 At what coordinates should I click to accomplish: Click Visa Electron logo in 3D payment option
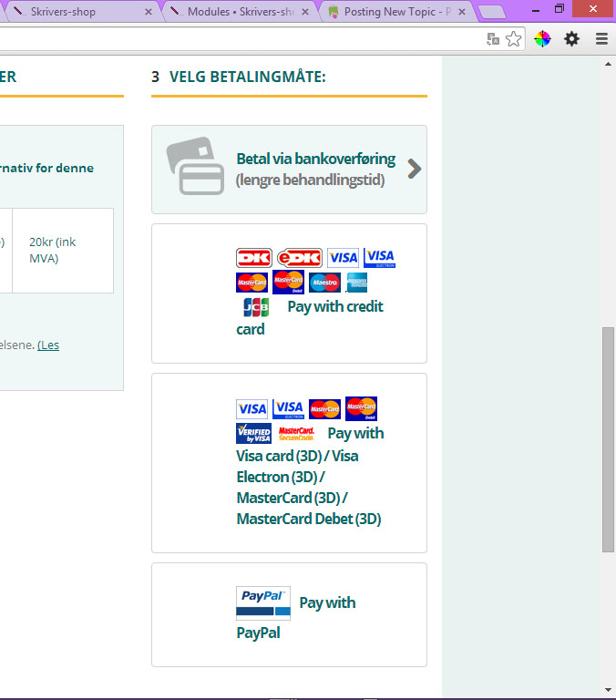288,409
